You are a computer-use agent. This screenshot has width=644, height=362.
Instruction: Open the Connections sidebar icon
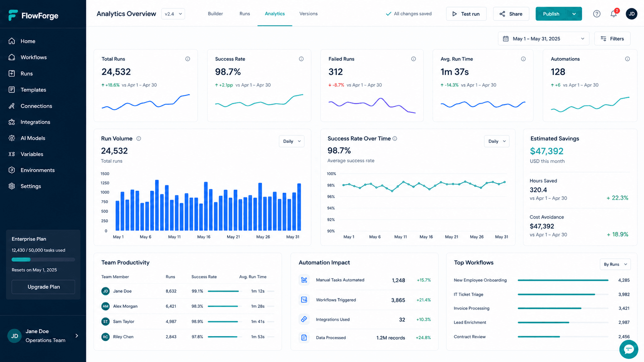[12, 106]
